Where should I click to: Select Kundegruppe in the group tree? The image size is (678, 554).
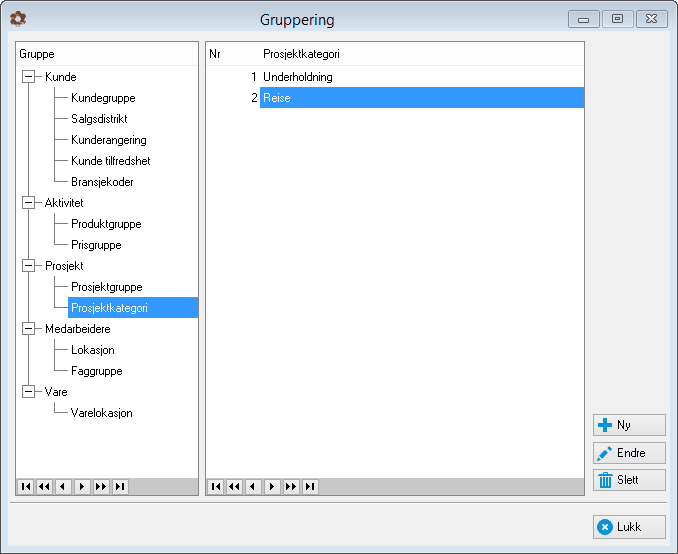pos(103,98)
